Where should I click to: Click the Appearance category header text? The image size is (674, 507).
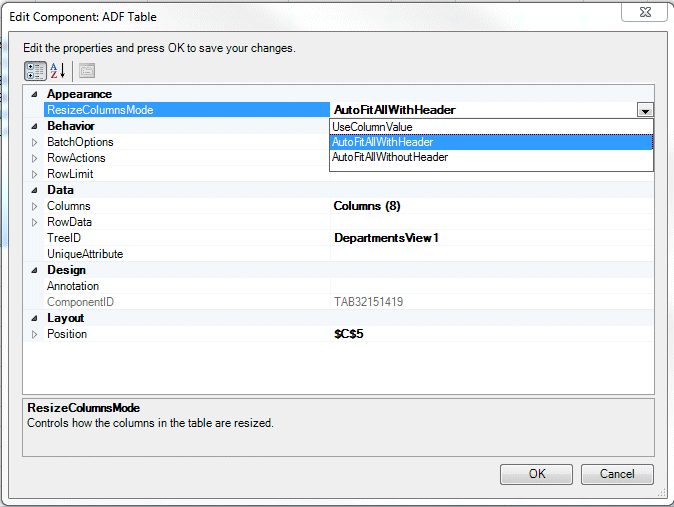point(80,94)
